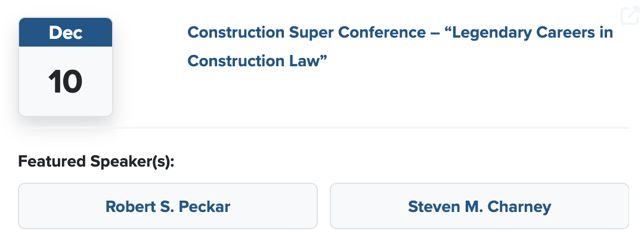Click the calendar card showing December 10
This screenshot has width=644, height=246.
66,67
